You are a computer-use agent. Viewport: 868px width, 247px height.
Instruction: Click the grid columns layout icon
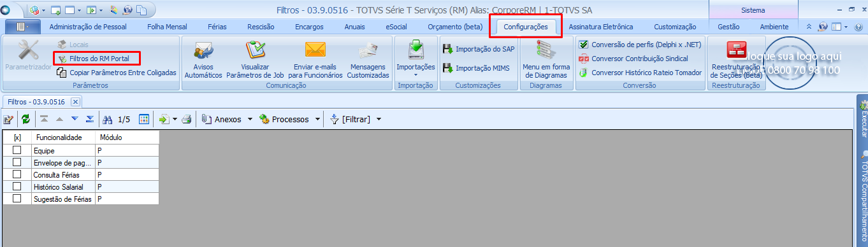(144, 119)
